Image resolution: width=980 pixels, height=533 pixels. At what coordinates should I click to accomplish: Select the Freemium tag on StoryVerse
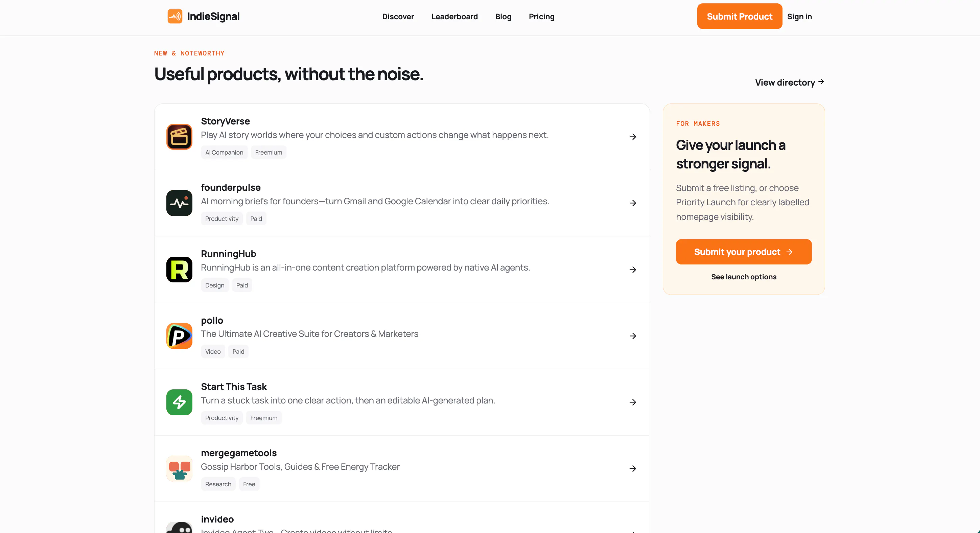tap(269, 153)
